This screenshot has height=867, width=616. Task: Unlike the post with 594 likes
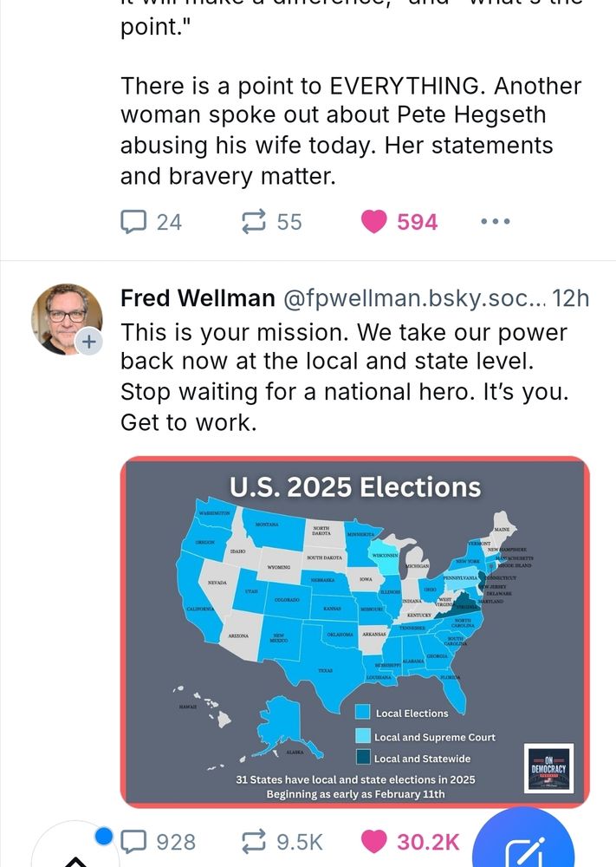(x=374, y=222)
